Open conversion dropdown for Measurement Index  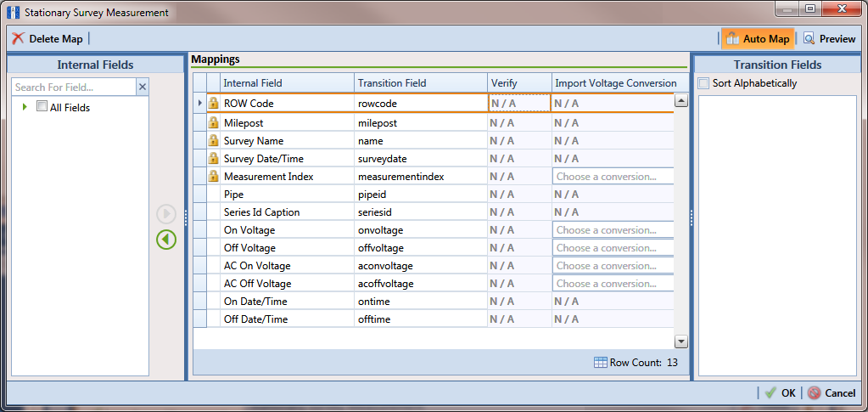tap(613, 177)
